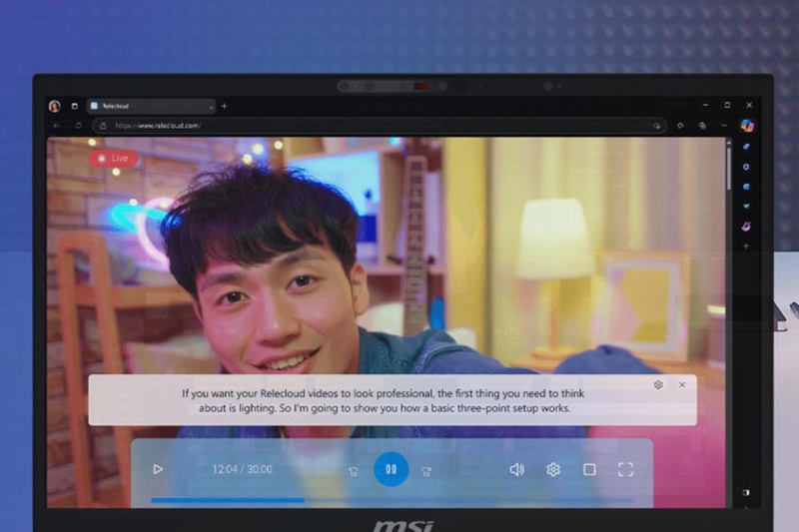Pause the video with the blue button
The width and height of the screenshot is (799, 532).
tap(391, 469)
